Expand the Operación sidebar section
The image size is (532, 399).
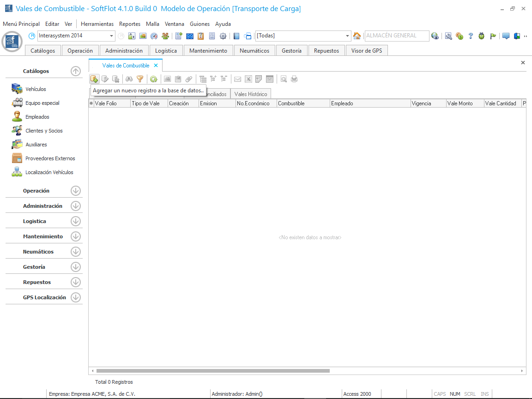(x=76, y=191)
